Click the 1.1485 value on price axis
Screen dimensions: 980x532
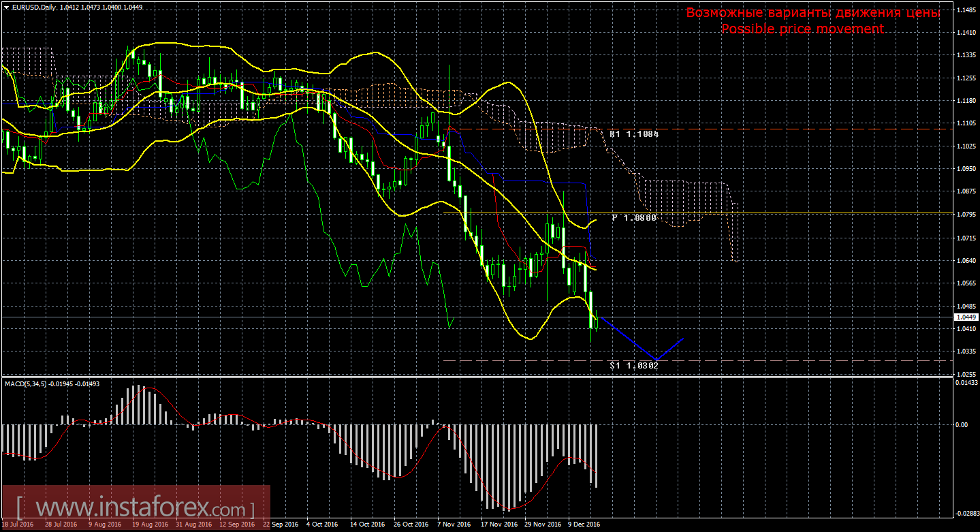point(964,10)
